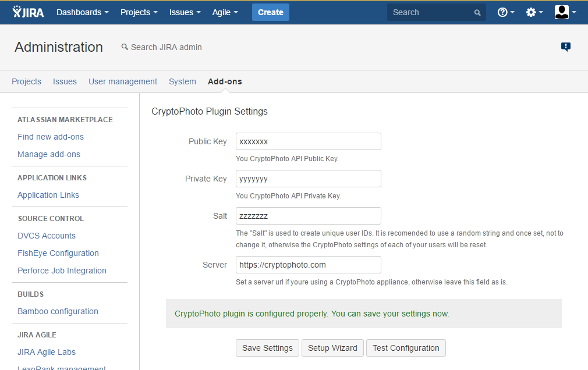Click the BUILDS section heading

click(31, 294)
